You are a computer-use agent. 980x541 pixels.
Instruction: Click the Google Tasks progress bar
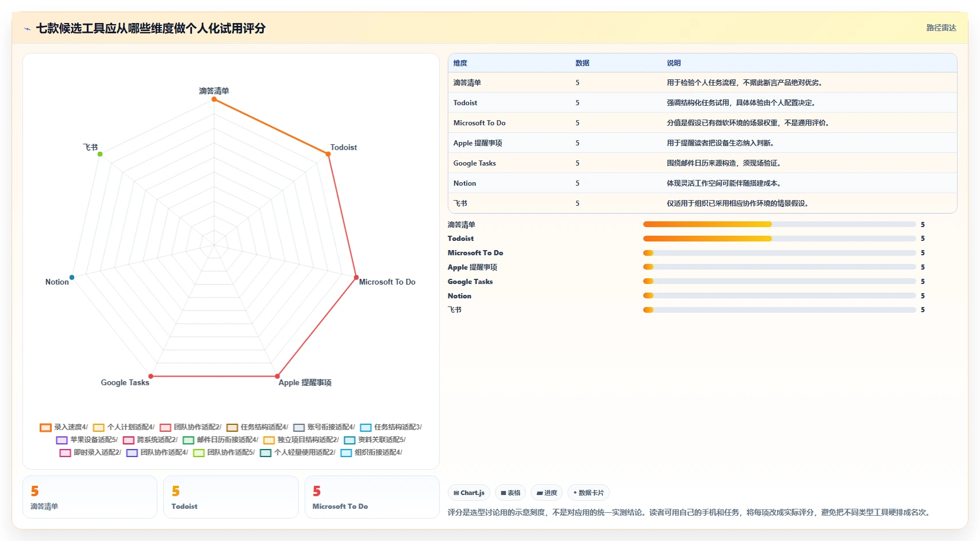tap(779, 281)
